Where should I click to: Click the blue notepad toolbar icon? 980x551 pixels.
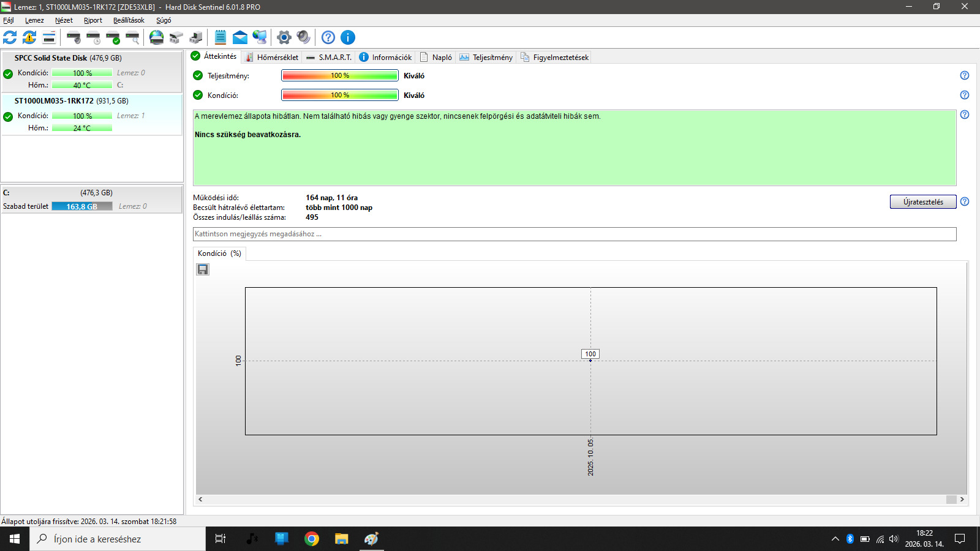point(221,37)
